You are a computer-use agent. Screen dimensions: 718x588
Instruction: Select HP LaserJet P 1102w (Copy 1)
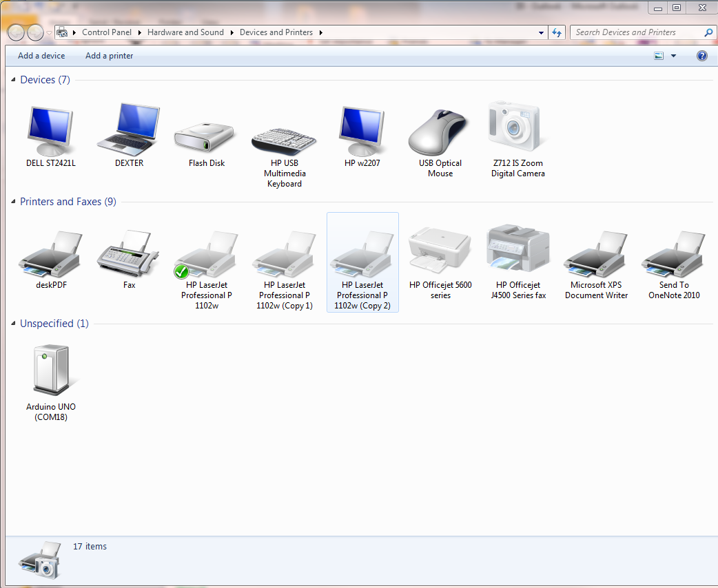284,255
